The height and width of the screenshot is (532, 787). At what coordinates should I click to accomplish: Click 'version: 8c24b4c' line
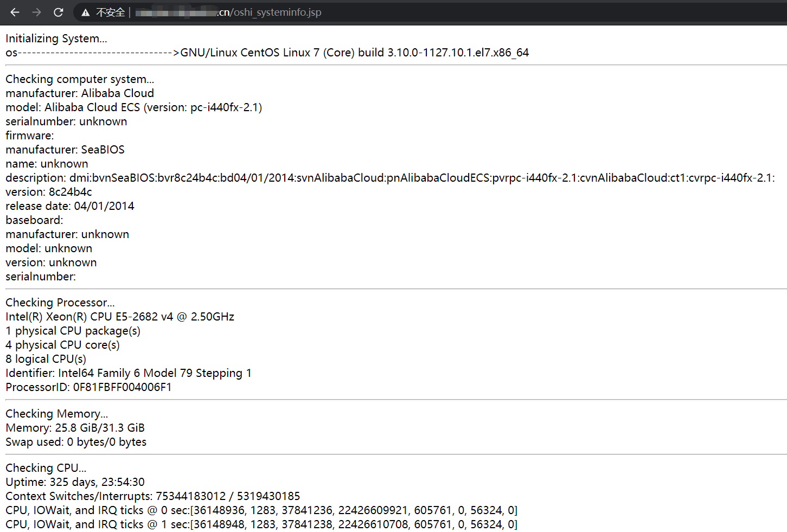pyautogui.click(x=49, y=192)
